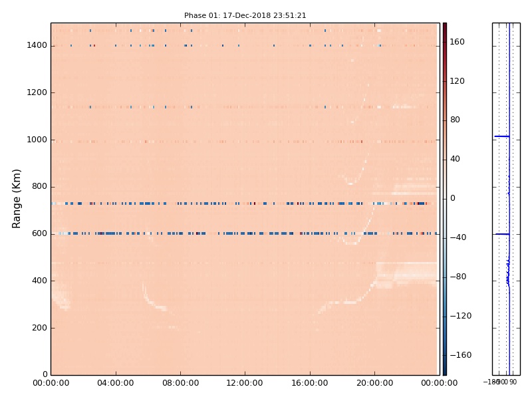Click the colorbar 80 label
Screen dimensions: 532x399
coord(455,120)
